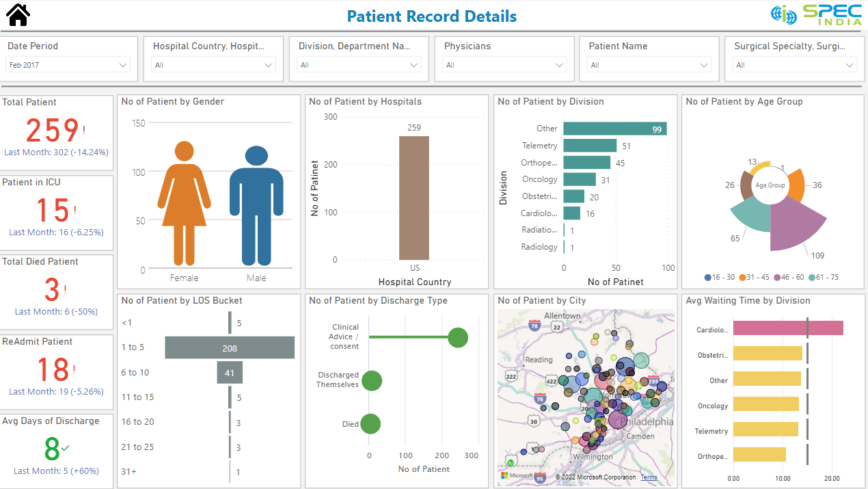Viewport: 868px width, 489px height.
Task: Expand Hospital Country, Hospital filter dropdown
Action: pyautogui.click(x=213, y=65)
